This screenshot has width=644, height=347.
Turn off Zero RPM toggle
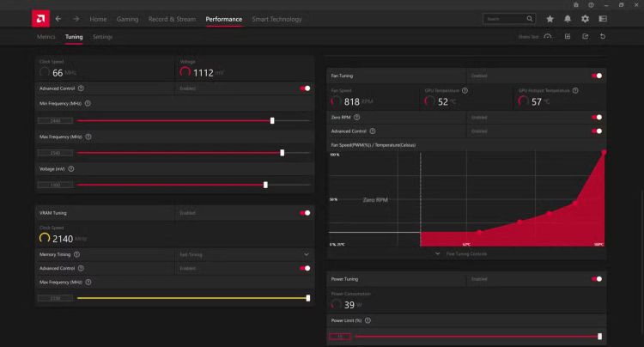(597, 117)
